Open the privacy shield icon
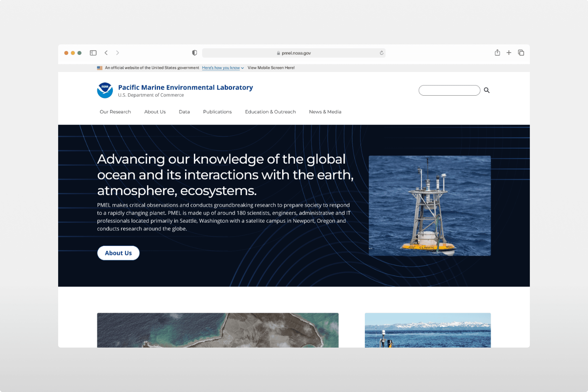 pos(195,53)
